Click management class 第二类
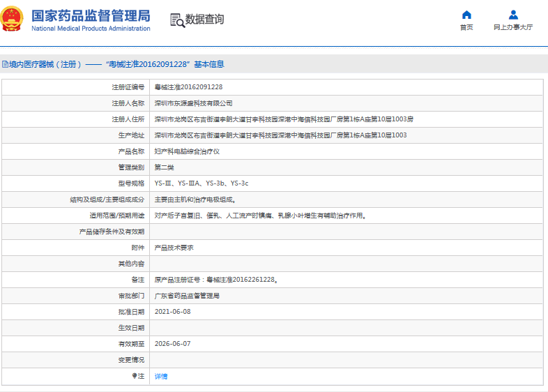 click(165, 167)
